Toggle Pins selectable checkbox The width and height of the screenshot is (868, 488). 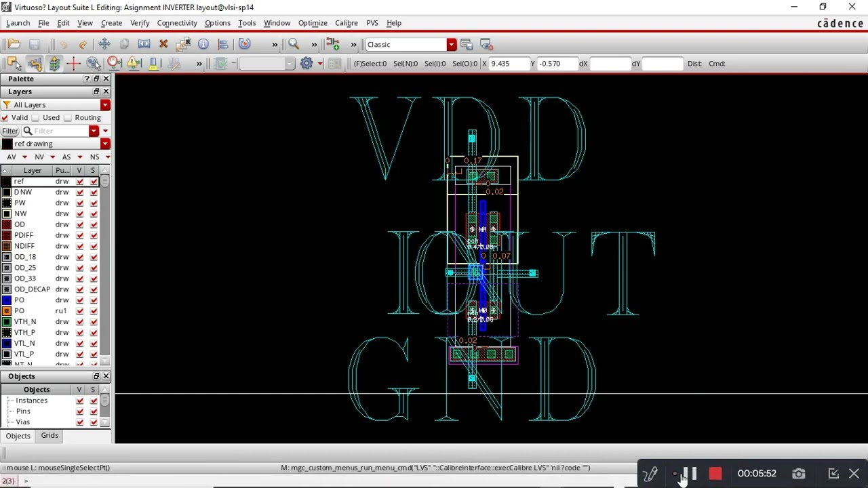[x=94, y=411]
